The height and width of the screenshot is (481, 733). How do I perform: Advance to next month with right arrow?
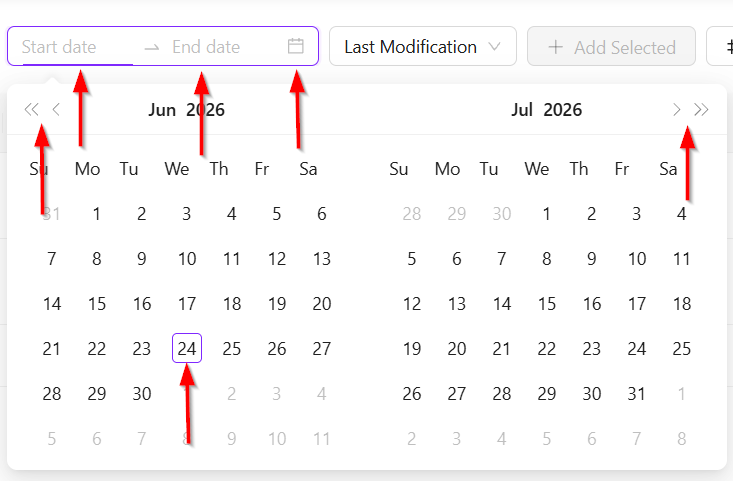pos(676,110)
